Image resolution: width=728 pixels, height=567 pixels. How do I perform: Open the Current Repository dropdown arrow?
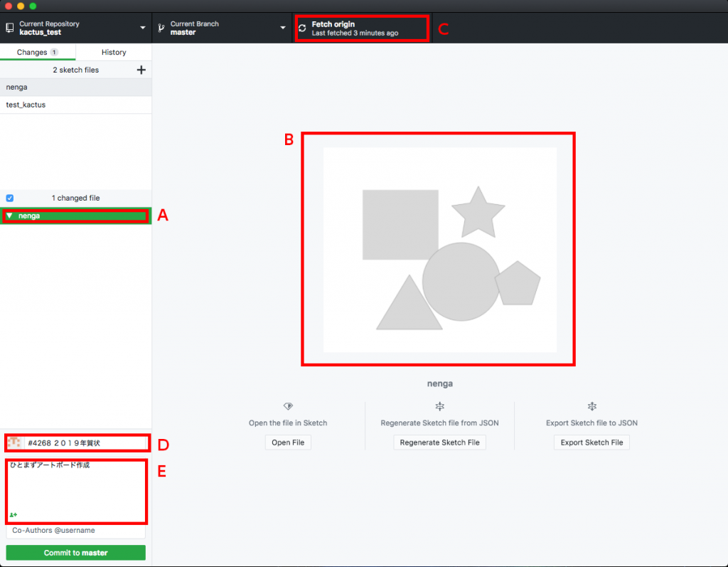[142, 28]
